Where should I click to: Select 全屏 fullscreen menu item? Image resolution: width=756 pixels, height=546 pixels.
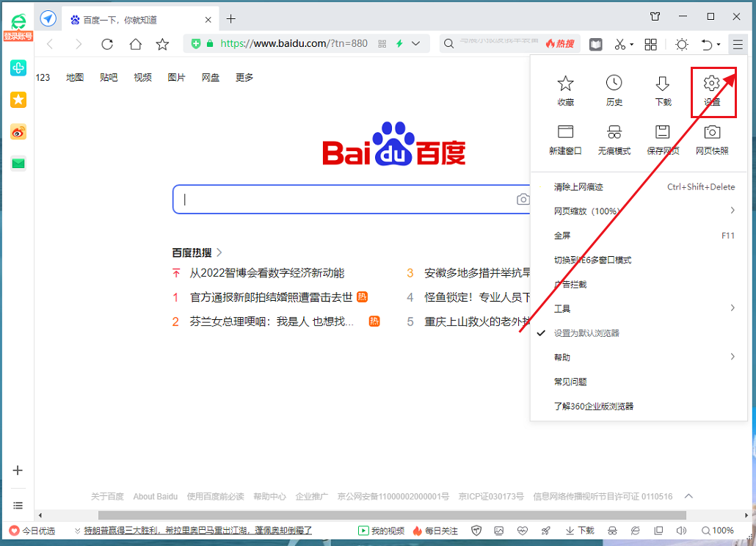[639, 236]
